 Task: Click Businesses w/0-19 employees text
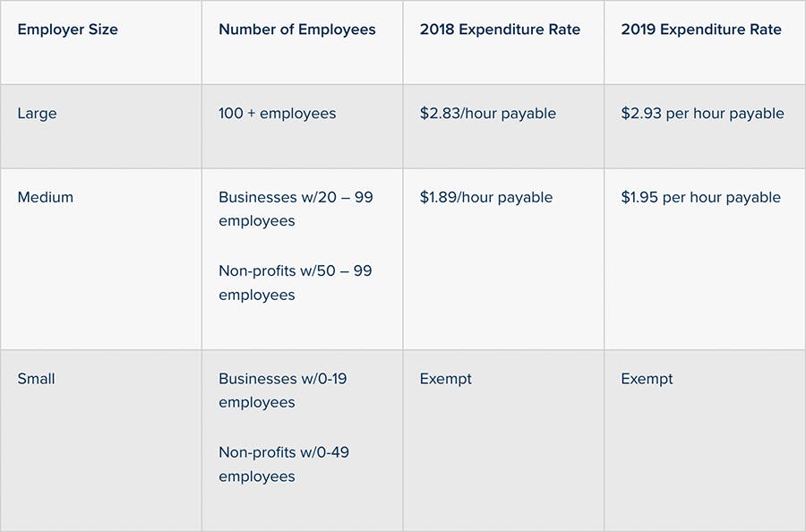click(283, 390)
